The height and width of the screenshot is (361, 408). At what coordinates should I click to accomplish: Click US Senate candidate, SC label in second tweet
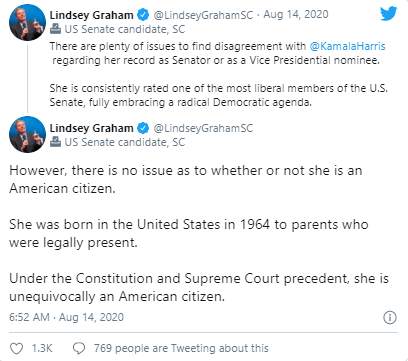coord(124,142)
